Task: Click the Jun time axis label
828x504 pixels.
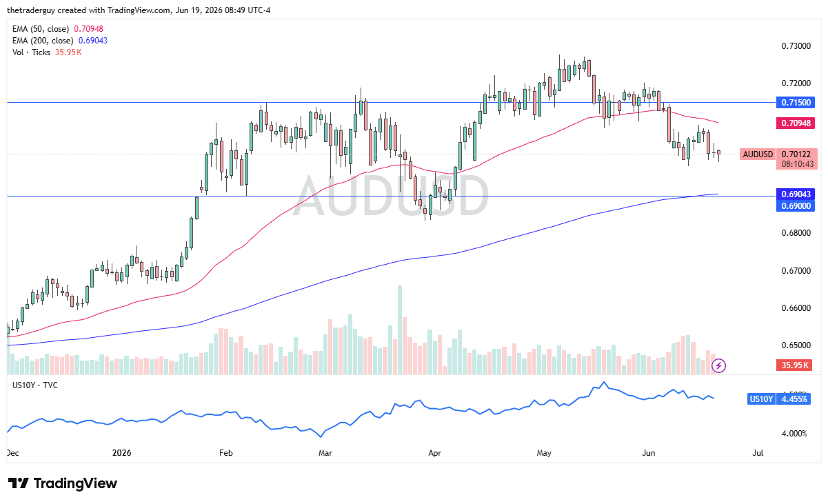Action: click(x=649, y=453)
